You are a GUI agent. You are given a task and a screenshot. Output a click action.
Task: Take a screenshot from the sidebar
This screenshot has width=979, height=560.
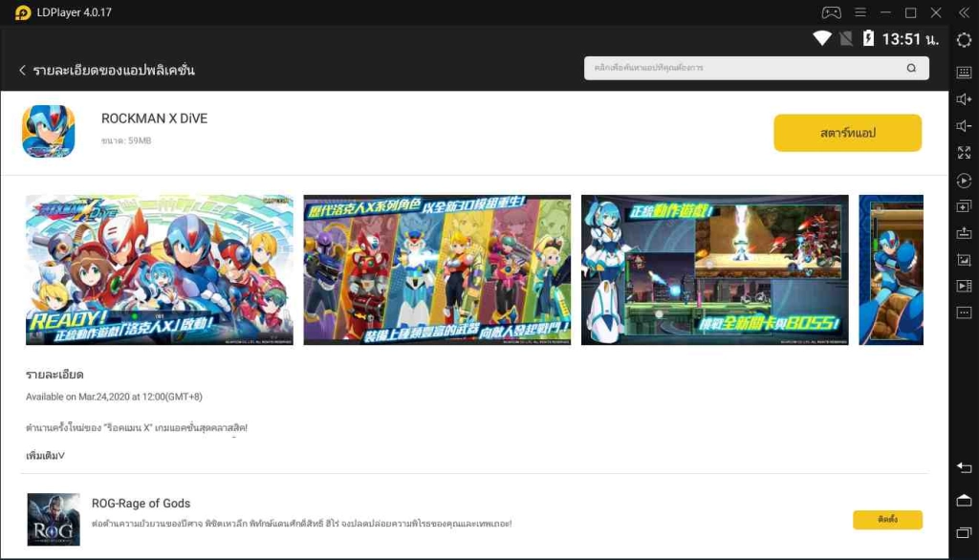tap(964, 260)
